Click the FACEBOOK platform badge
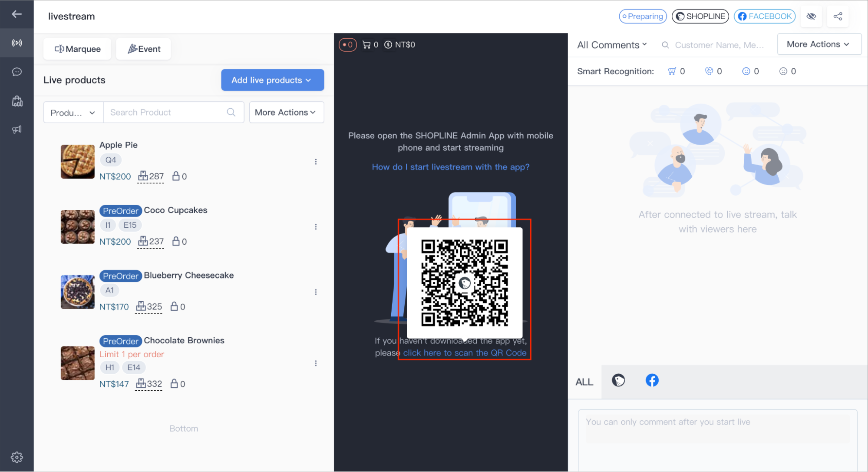This screenshot has width=868, height=472. (x=764, y=17)
